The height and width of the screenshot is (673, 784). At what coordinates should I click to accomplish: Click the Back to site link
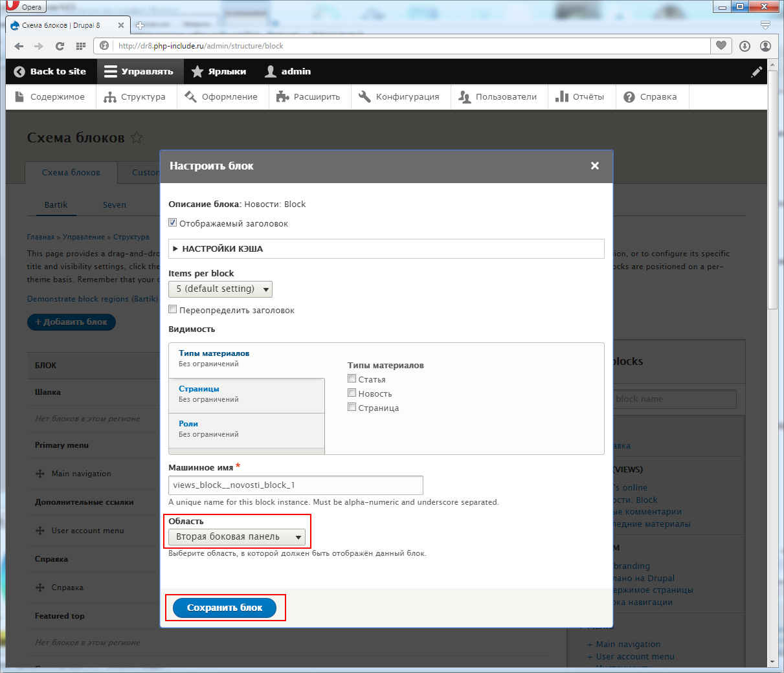tap(50, 71)
